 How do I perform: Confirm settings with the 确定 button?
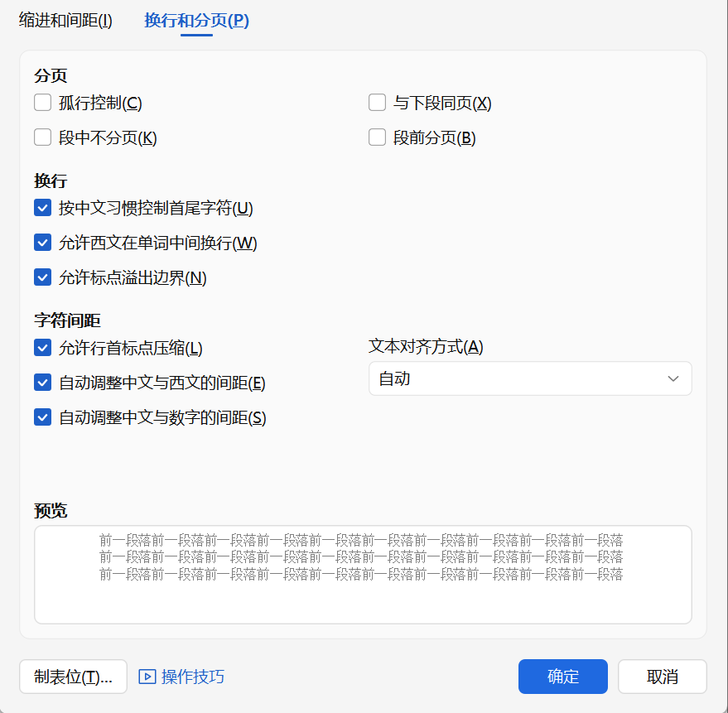[562, 677]
